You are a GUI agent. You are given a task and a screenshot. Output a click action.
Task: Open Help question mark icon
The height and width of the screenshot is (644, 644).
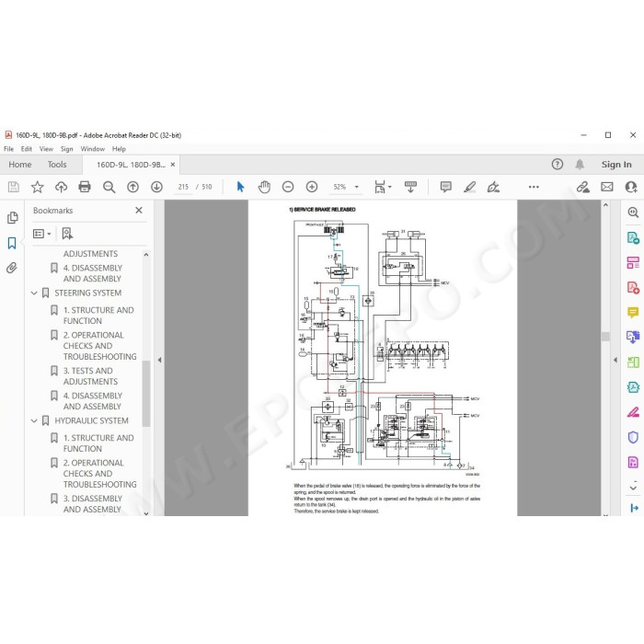click(557, 165)
